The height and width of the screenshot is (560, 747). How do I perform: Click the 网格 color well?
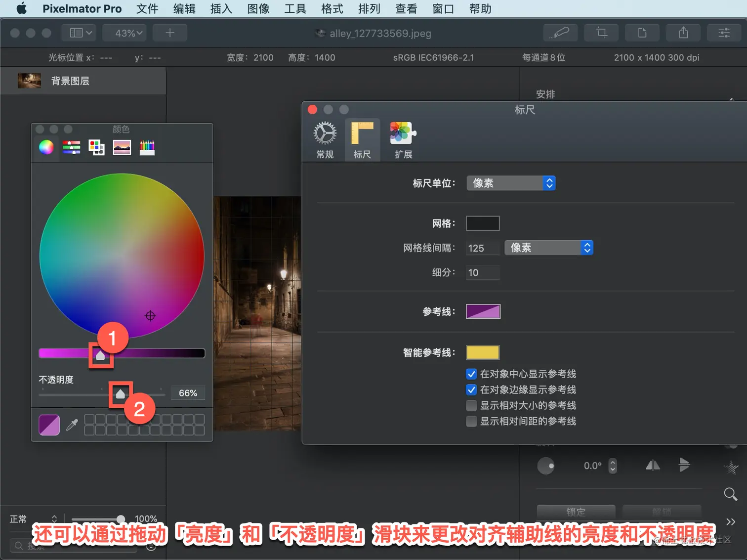point(483,223)
